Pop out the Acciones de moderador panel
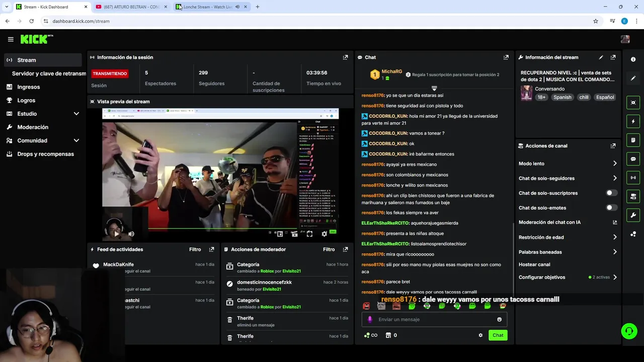644x362 pixels. tap(345, 249)
